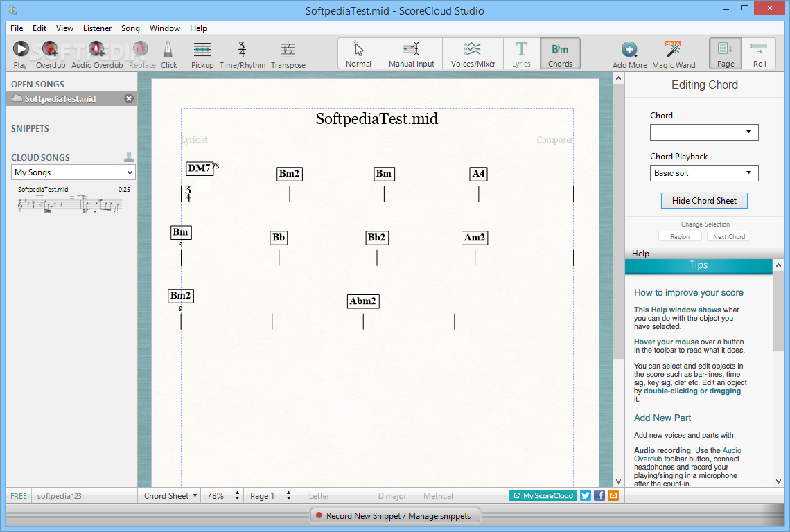Click the Letter page size label
This screenshot has height=532, width=790.
[319, 496]
